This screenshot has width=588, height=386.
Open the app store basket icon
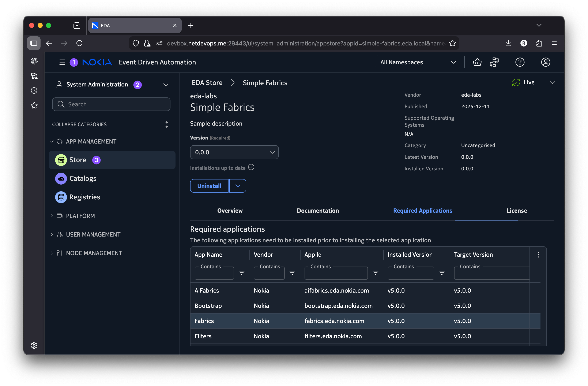click(x=477, y=62)
